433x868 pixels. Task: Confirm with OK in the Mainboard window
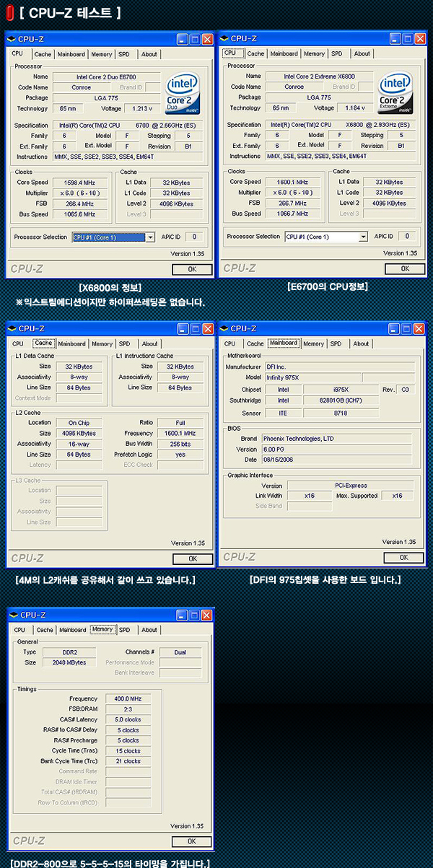[x=404, y=558]
